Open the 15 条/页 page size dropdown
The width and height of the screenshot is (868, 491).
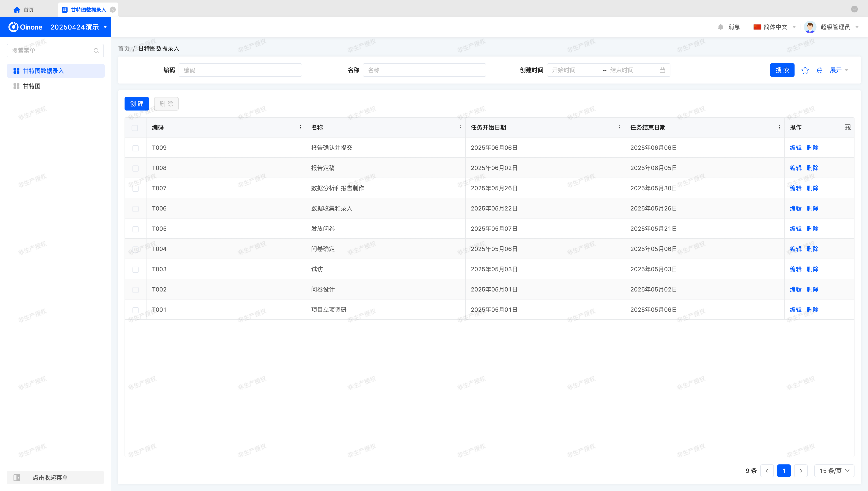(834, 471)
